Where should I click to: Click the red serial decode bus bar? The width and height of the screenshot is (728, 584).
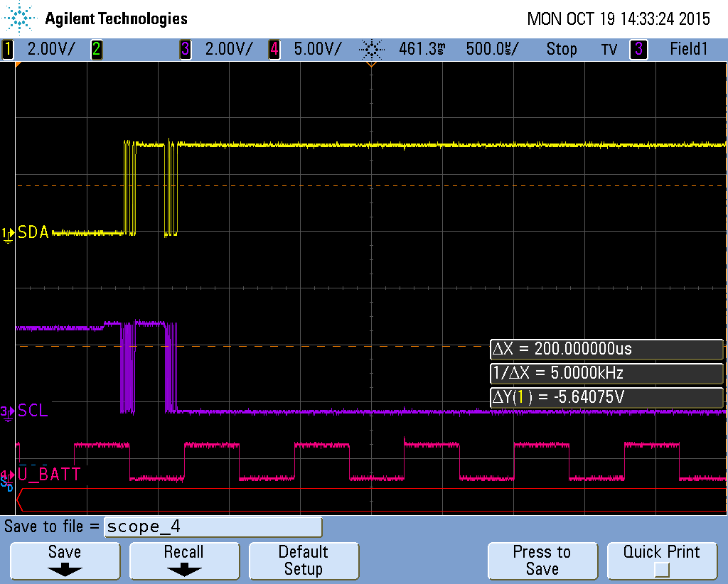[371, 500]
